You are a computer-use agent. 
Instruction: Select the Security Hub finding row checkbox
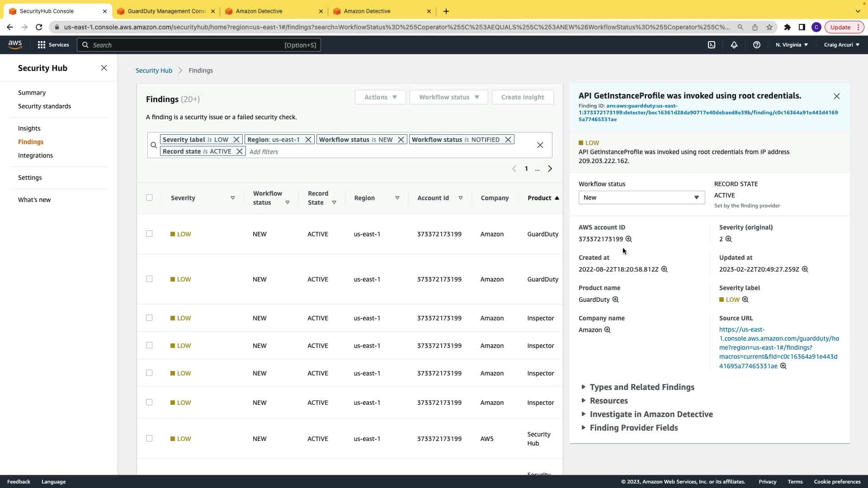tap(149, 438)
